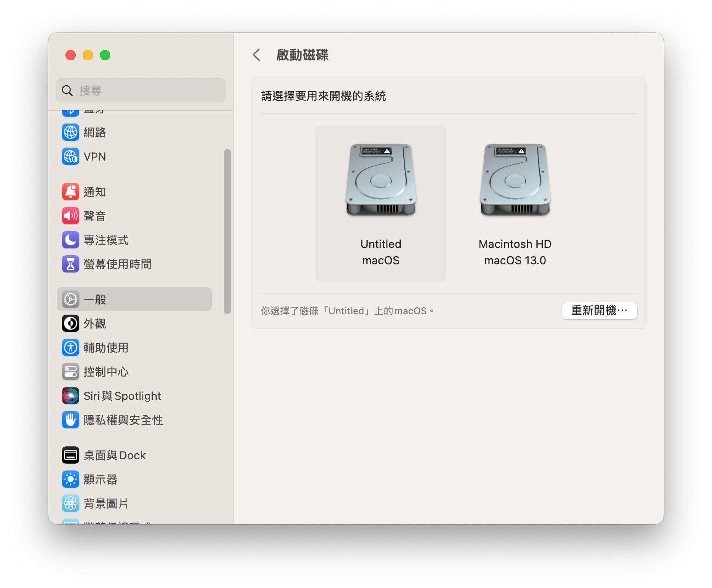
Task: Click the 啟動磁碟 page title
Action: point(302,55)
